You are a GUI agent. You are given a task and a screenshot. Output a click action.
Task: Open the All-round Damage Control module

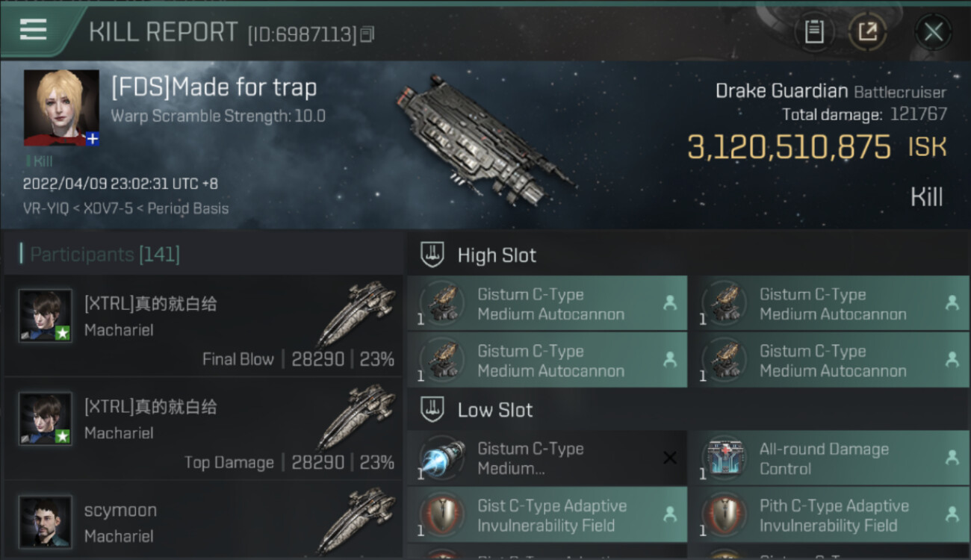(x=828, y=458)
